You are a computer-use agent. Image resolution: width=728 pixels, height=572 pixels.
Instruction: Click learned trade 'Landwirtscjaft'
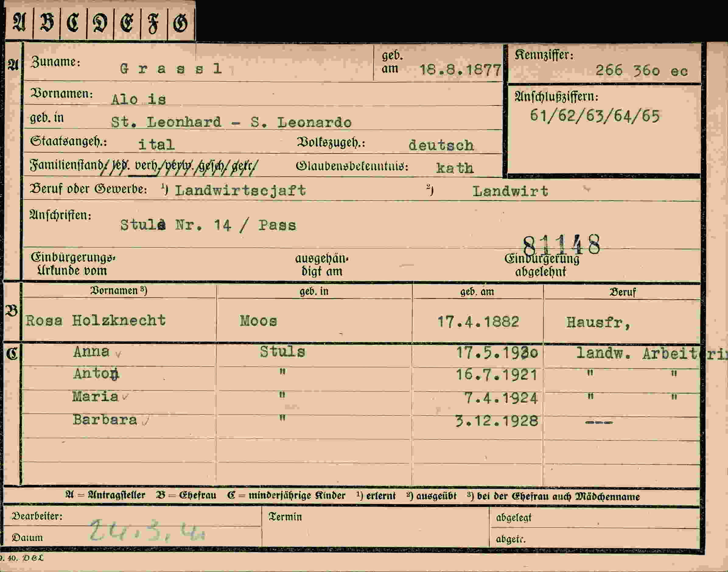coord(240,191)
